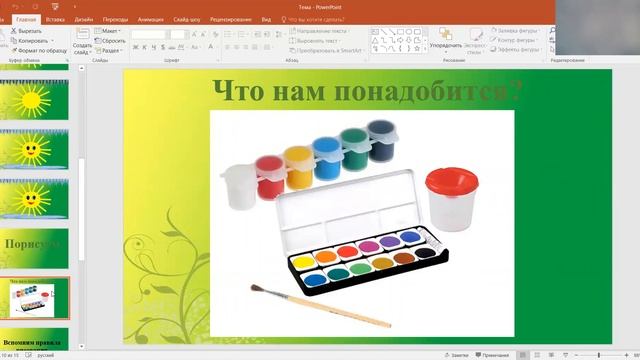Open Эффекты фигуры shape effects
The width and height of the screenshot is (640, 360).
coord(516,49)
